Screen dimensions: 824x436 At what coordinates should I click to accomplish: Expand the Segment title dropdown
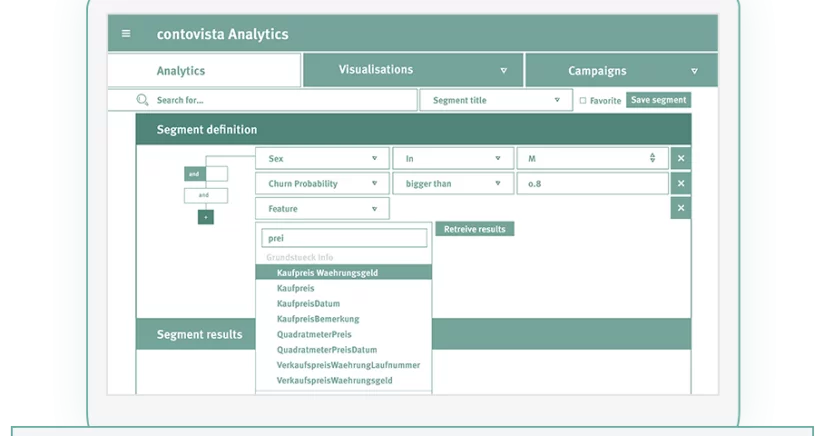[x=496, y=100]
